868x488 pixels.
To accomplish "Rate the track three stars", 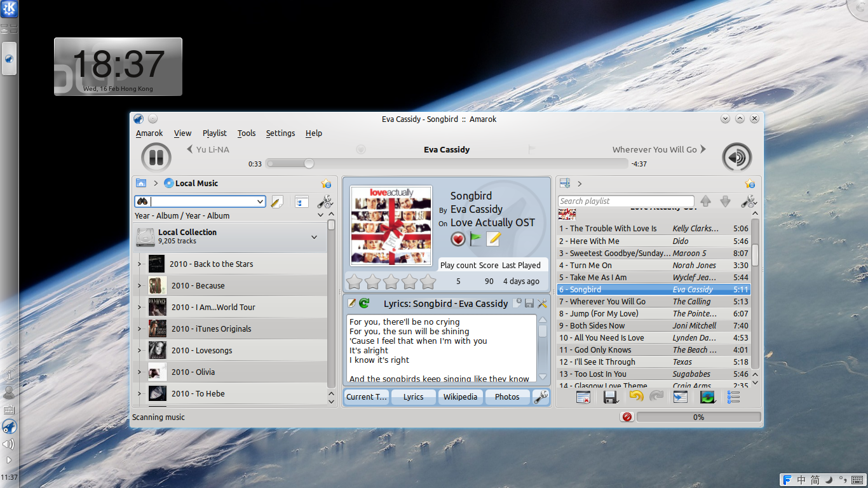I will point(391,281).
